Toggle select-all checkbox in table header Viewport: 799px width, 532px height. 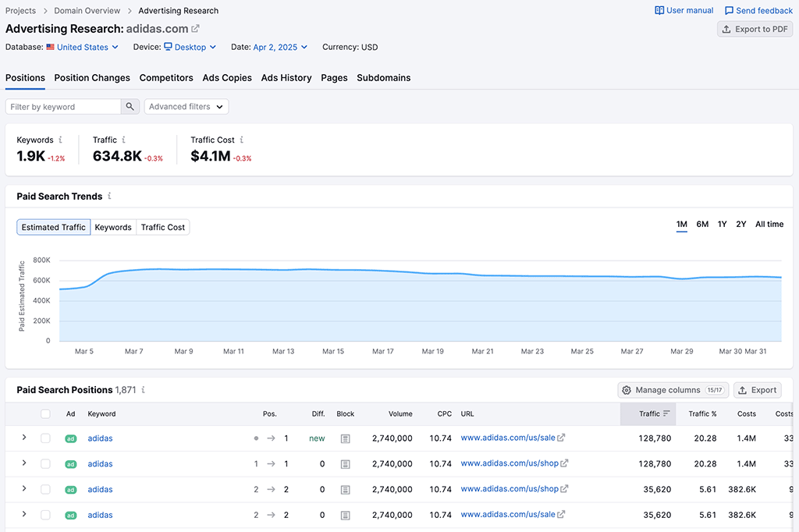(45, 413)
